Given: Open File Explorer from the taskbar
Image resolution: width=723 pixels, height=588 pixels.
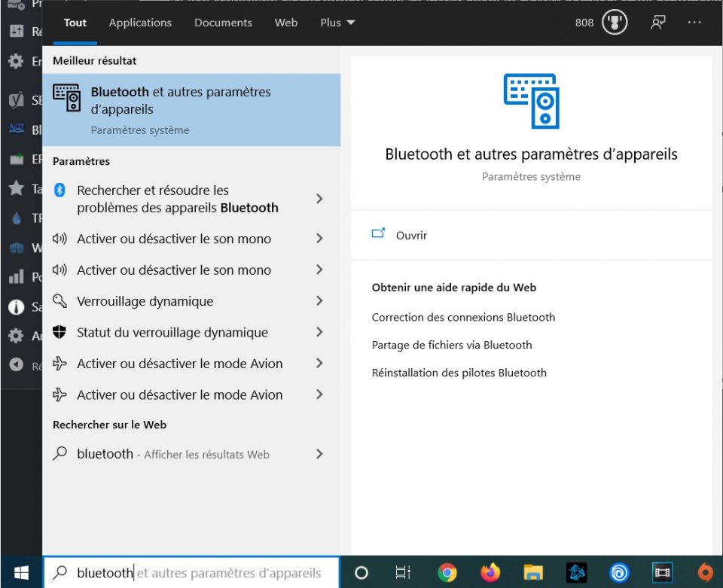Looking at the screenshot, I should click(x=533, y=573).
